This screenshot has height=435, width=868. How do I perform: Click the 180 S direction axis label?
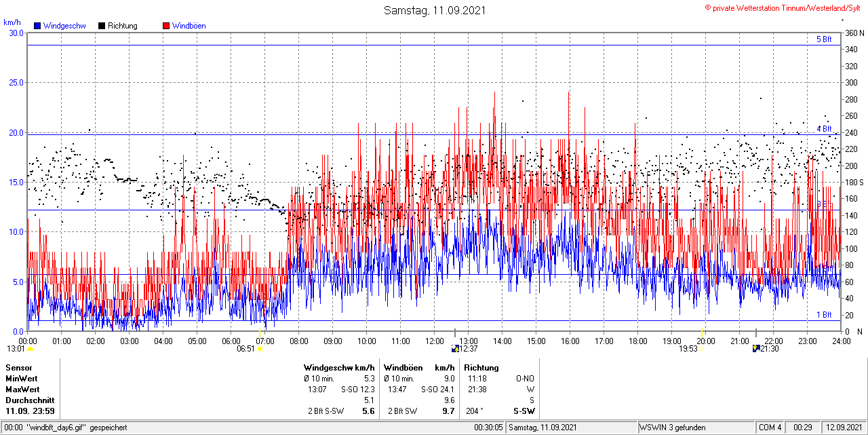(854, 182)
